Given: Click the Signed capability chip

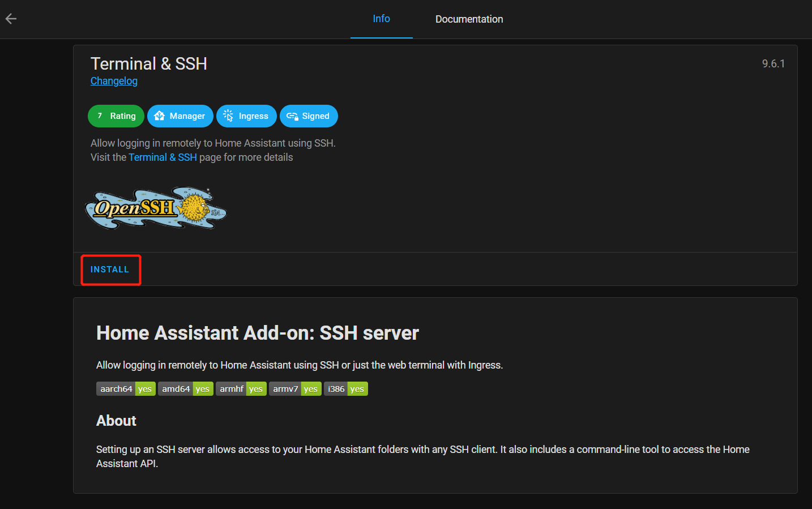Looking at the screenshot, I should (309, 116).
